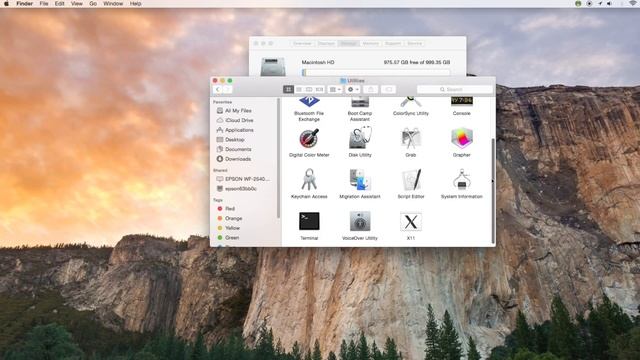This screenshot has height=360, width=640.
Task: Switch to Displays tab in About window
Action: [x=326, y=43]
